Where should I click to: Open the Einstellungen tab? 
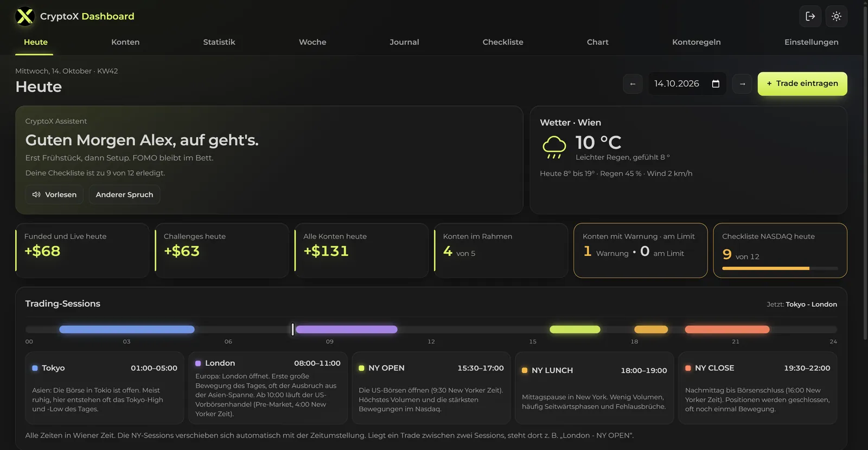pos(812,42)
